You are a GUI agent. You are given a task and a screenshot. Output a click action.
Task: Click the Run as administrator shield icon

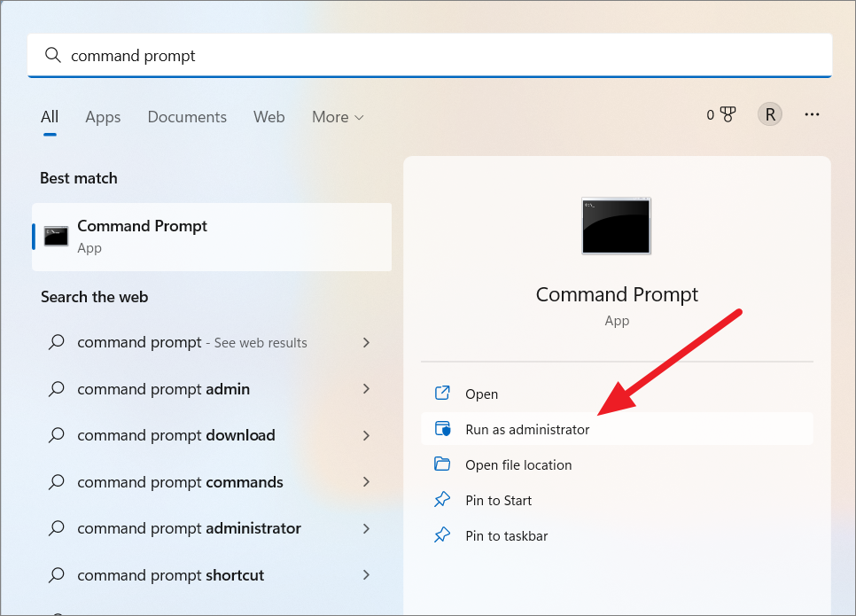tap(442, 429)
